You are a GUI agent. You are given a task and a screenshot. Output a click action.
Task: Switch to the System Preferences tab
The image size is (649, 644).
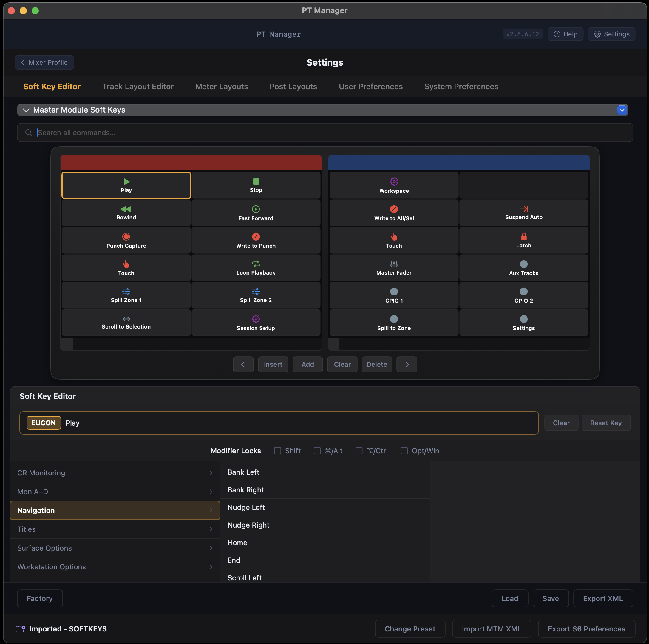[x=461, y=86]
